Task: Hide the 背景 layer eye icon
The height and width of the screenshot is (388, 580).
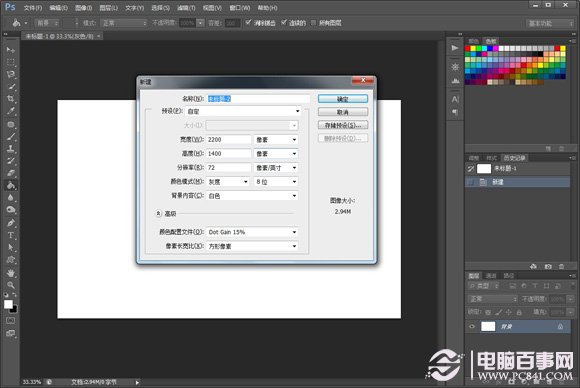Action: tap(472, 327)
